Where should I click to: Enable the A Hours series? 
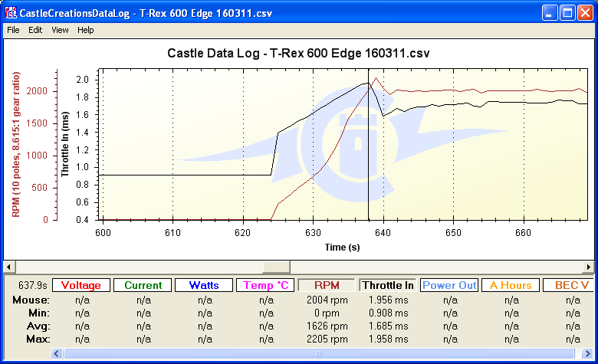tap(511, 285)
